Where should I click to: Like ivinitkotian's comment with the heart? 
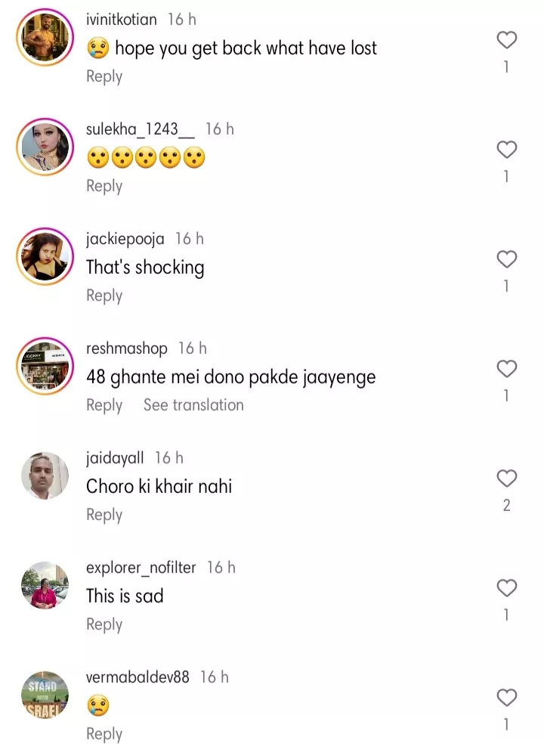click(506, 40)
